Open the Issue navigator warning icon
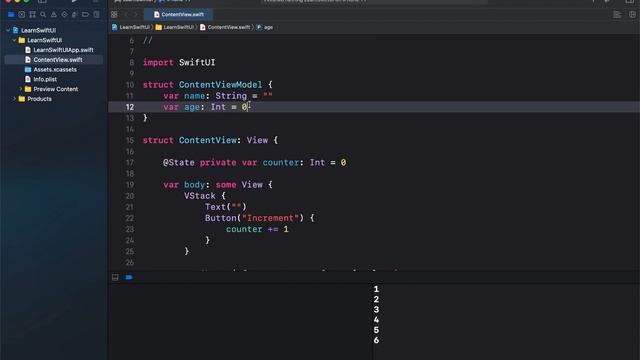Image resolution: width=640 pixels, height=360 pixels. point(53,15)
